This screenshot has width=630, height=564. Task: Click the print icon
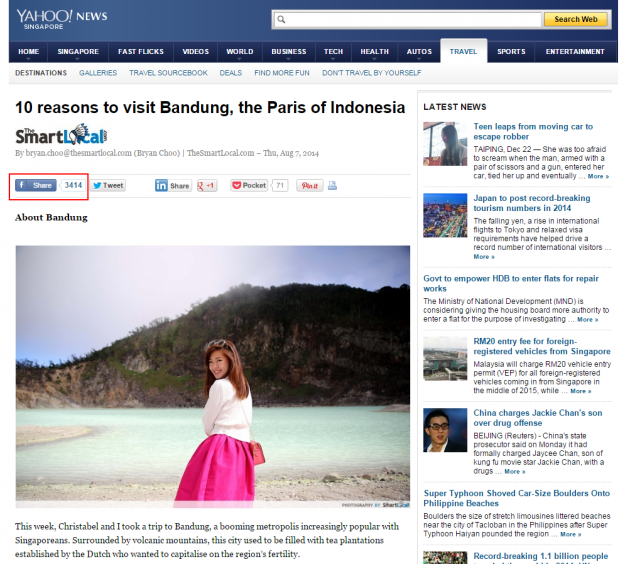[332, 185]
